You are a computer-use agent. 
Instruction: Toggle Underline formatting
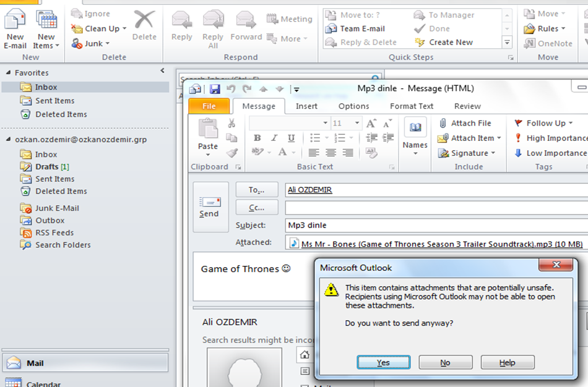point(291,138)
